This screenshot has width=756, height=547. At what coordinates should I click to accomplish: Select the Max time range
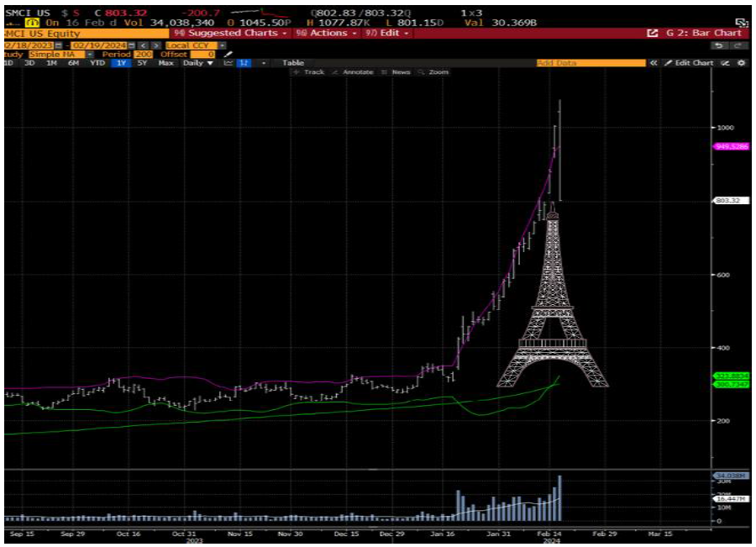pos(165,63)
